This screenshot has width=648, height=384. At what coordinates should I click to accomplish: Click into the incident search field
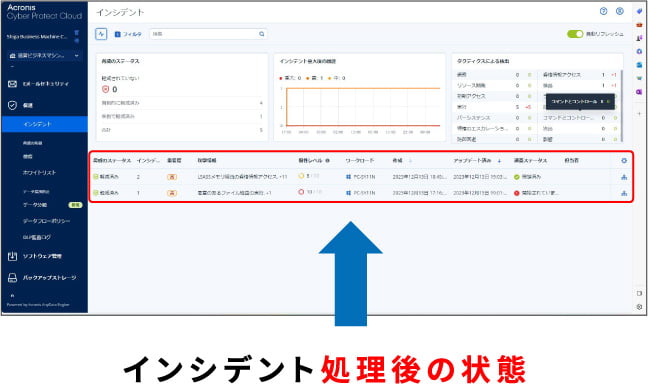pyautogui.click(x=205, y=34)
